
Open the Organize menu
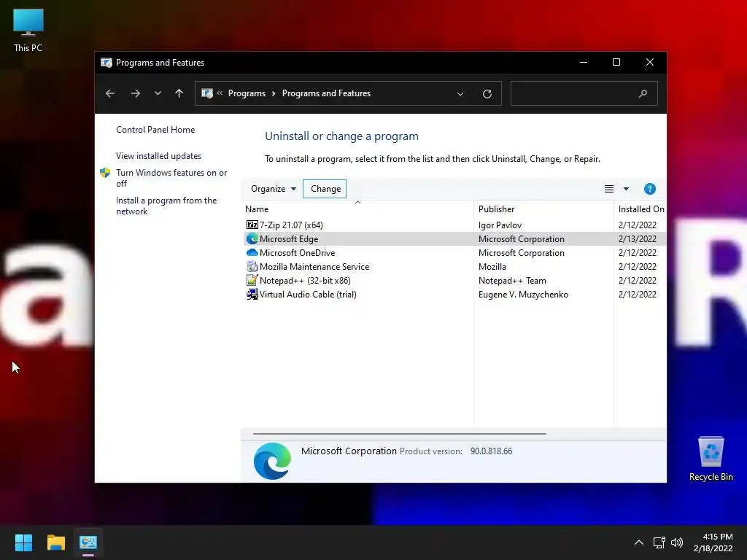coord(274,189)
